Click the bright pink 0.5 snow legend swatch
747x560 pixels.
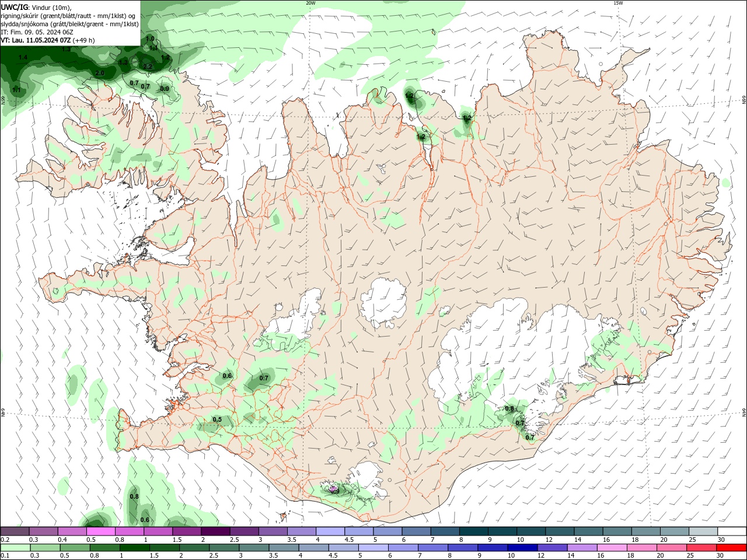pos(101,531)
